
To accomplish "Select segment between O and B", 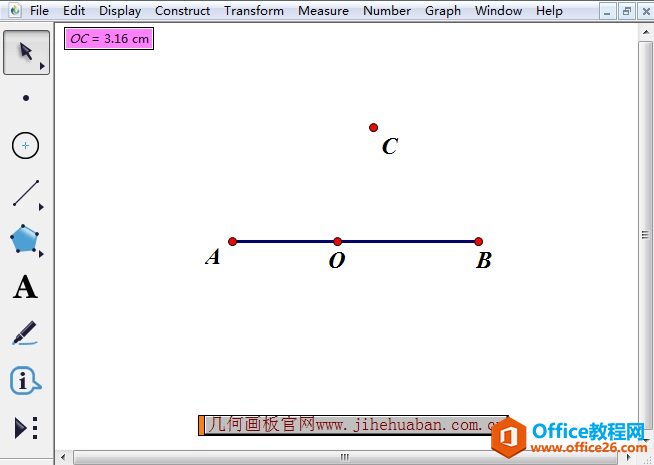I will tap(408, 241).
